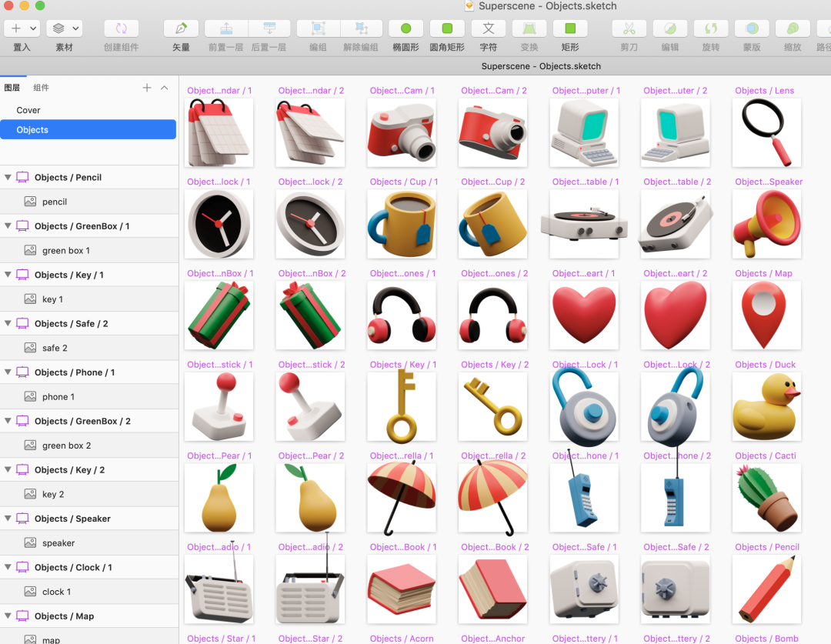
Task: Click the 'Objects / Bomb' canvas label
Action: click(x=766, y=639)
